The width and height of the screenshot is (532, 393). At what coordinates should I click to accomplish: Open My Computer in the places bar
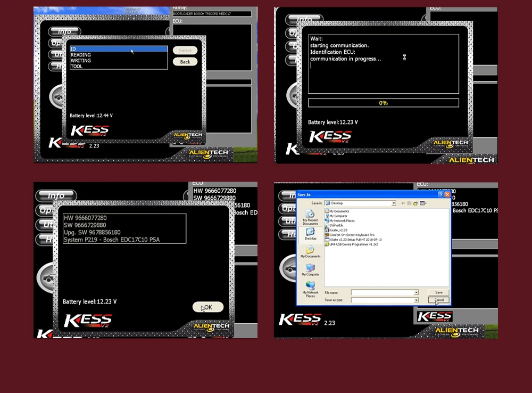pos(310,269)
